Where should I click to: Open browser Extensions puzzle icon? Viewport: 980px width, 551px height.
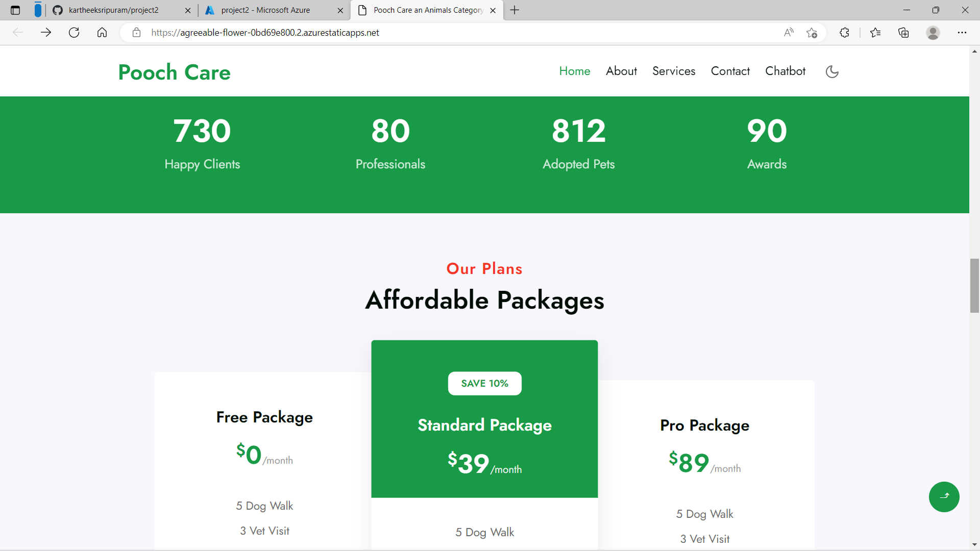[x=844, y=33]
